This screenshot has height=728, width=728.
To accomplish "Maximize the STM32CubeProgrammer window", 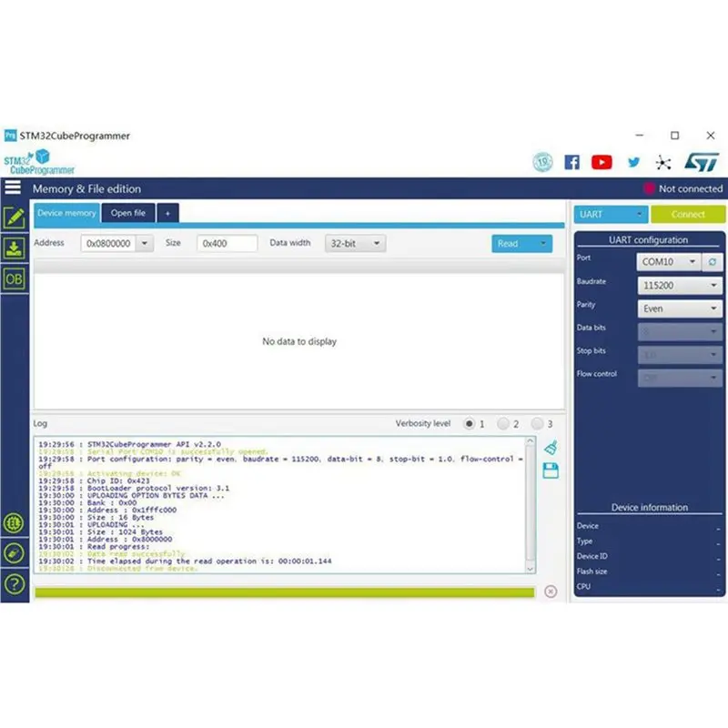I will tap(674, 135).
